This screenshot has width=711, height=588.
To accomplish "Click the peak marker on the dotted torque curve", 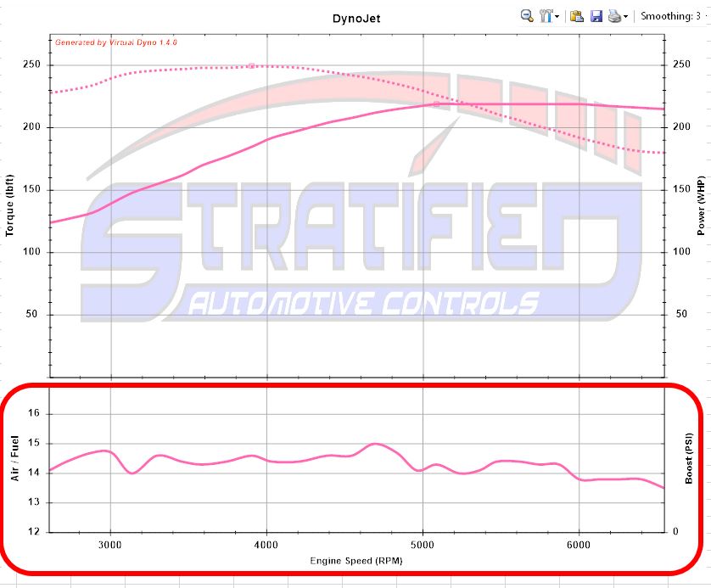I will coord(250,64).
